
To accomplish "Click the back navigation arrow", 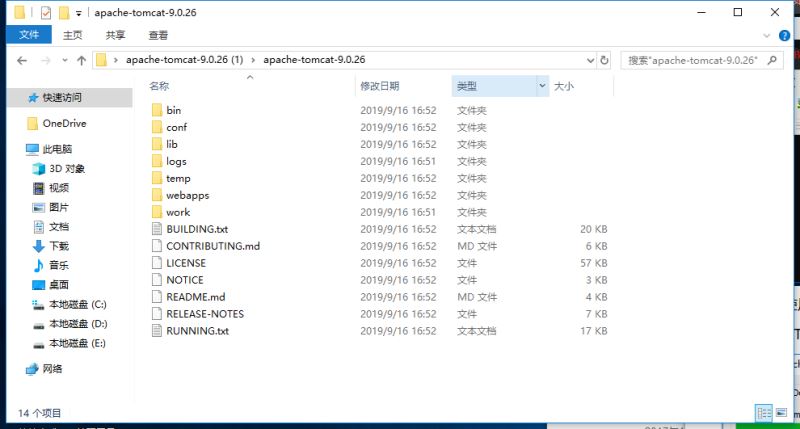I will [x=22, y=60].
